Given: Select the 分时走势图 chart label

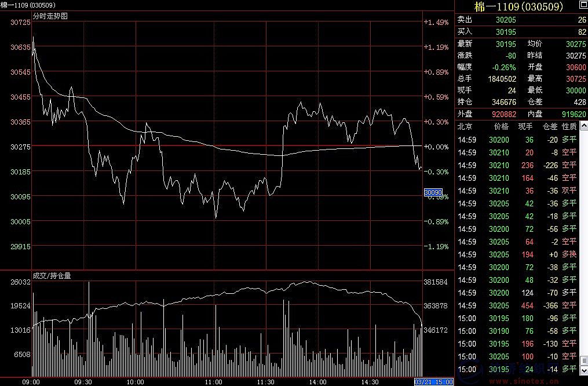Looking at the screenshot, I should click(50, 16).
